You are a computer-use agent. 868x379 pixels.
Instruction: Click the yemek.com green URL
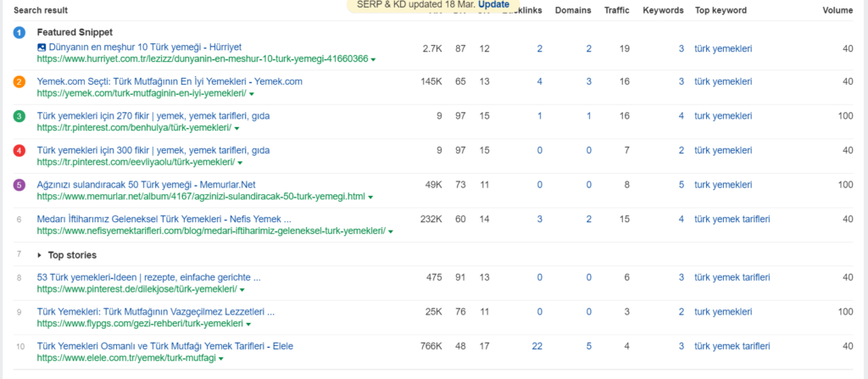click(142, 93)
